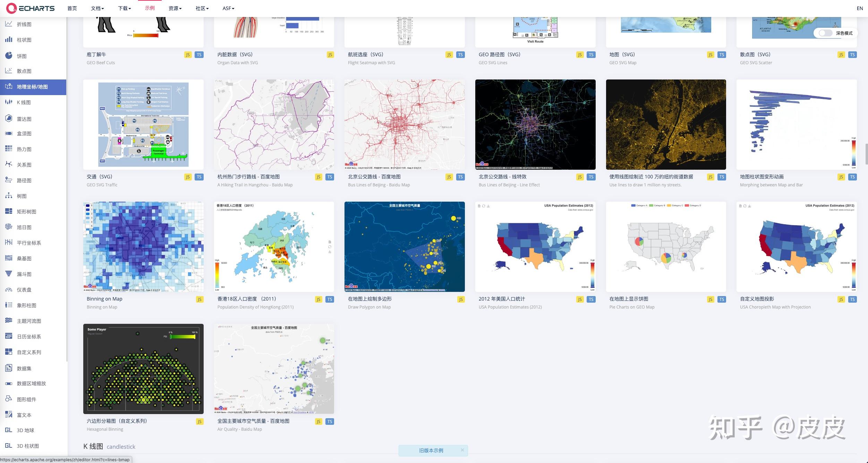
Task: Select the 漏斗图 (funnel) category icon
Action: coord(8,274)
